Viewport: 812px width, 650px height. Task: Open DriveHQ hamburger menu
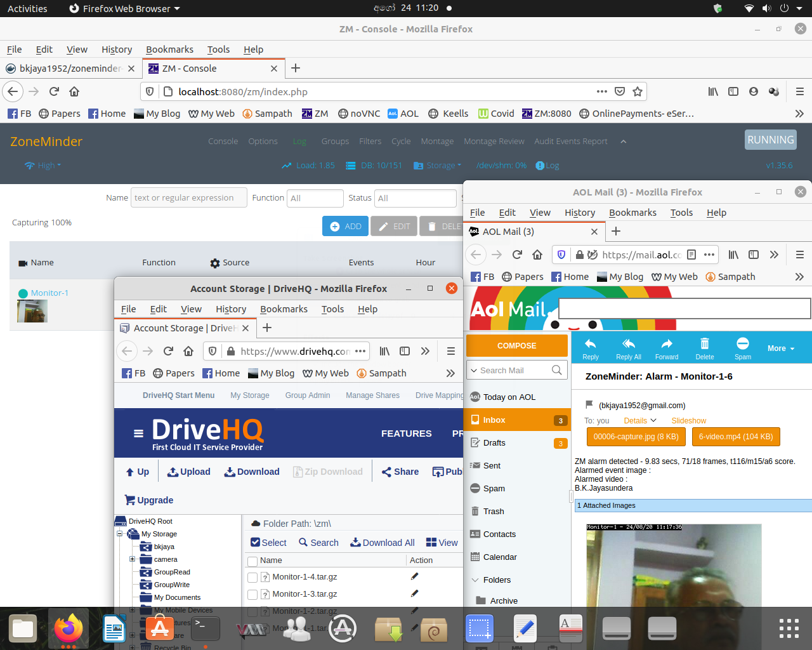[x=138, y=434]
